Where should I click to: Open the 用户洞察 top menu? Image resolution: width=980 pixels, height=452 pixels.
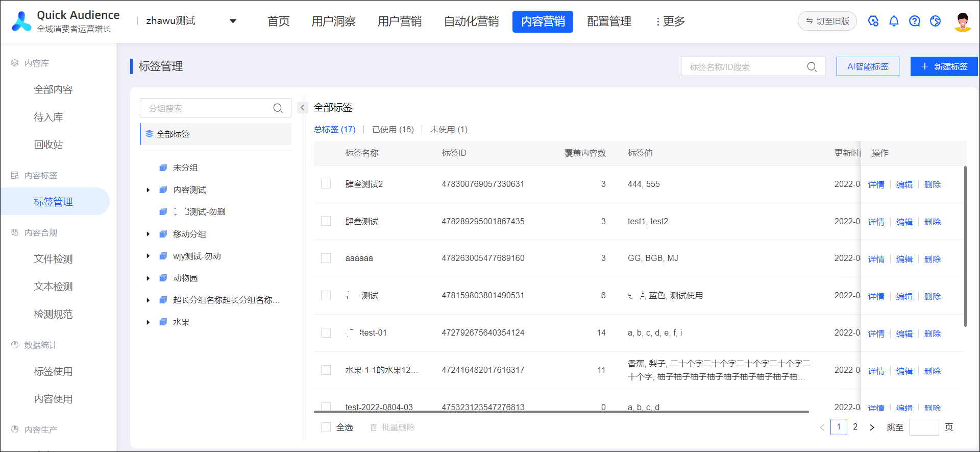pos(333,21)
